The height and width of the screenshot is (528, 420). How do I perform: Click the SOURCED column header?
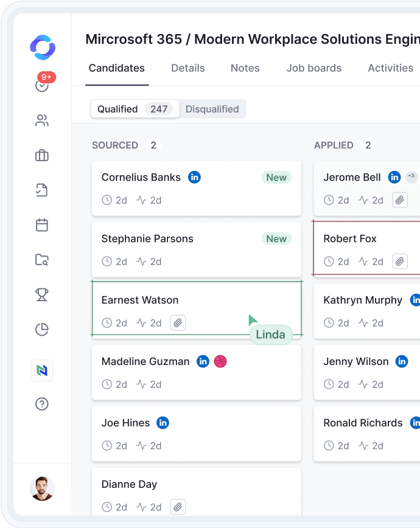pos(115,145)
